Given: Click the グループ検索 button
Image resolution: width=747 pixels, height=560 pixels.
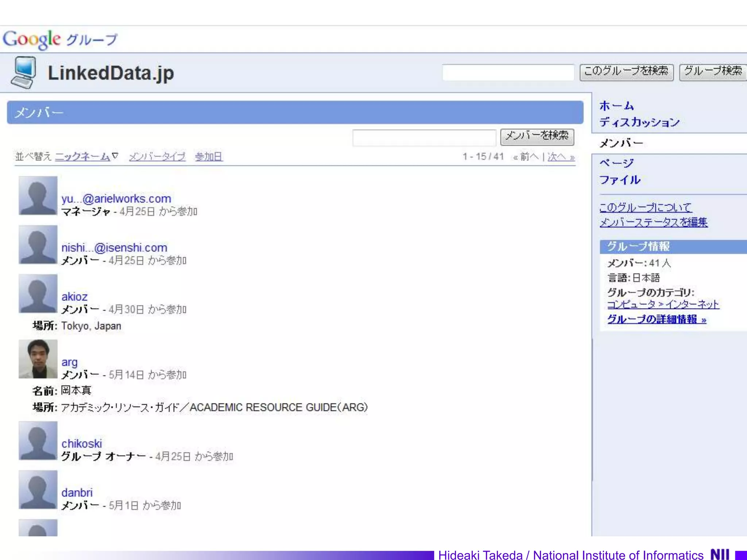Looking at the screenshot, I should coord(713,71).
